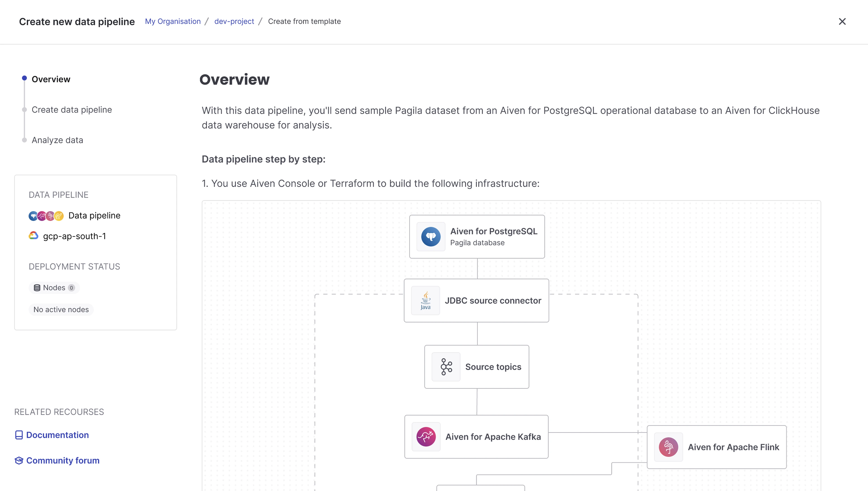Viewport: 868px width, 491px height.
Task: Click the RELATED RECOURSES heading
Action: (x=59, y=412)
